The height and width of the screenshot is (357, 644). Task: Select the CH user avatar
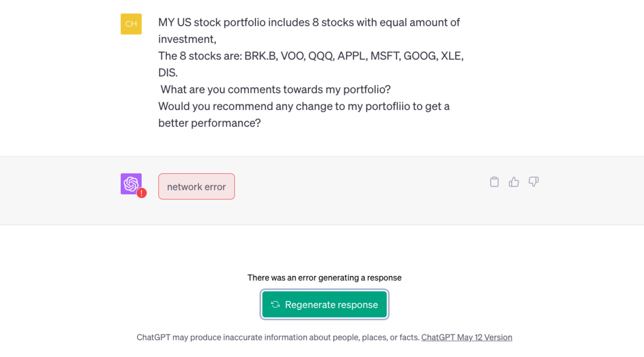point(131,24)
